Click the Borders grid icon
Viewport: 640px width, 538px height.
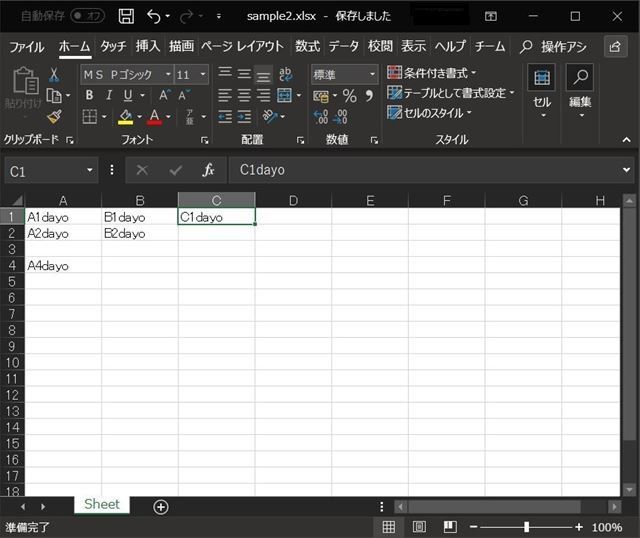point(89,117)
